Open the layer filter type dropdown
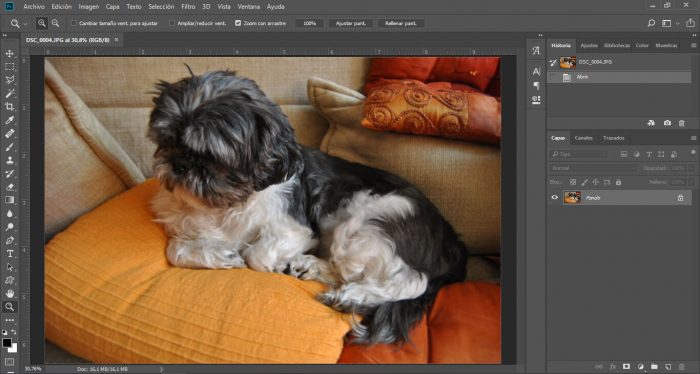700x374 pixels. point(579,154)
